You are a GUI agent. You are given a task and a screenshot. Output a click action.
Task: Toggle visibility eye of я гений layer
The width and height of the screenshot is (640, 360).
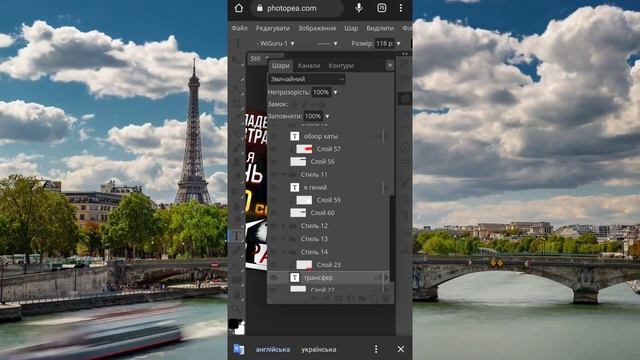tap(274, 187)
